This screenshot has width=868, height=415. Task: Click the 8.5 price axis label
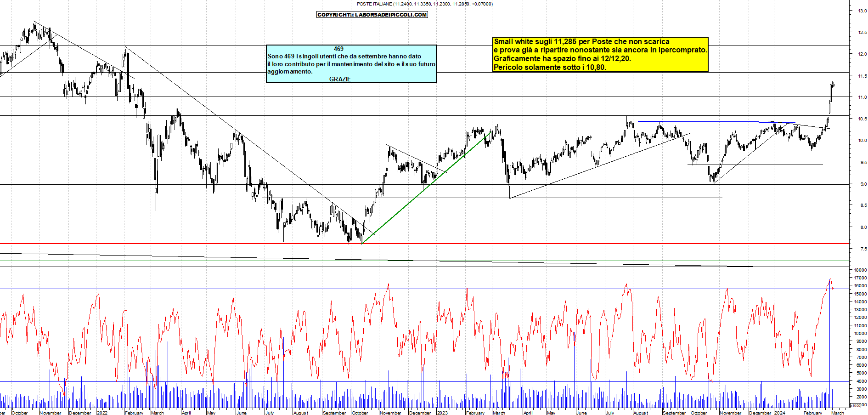tap(863, 205)
